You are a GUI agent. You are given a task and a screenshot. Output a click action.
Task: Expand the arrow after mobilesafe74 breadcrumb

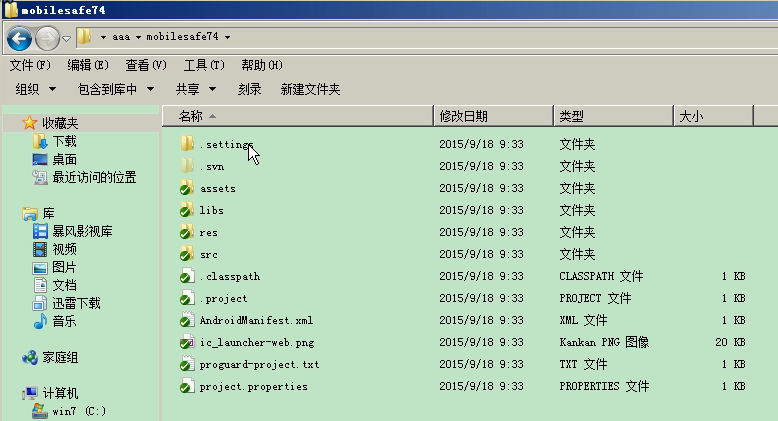coord(227,37)
